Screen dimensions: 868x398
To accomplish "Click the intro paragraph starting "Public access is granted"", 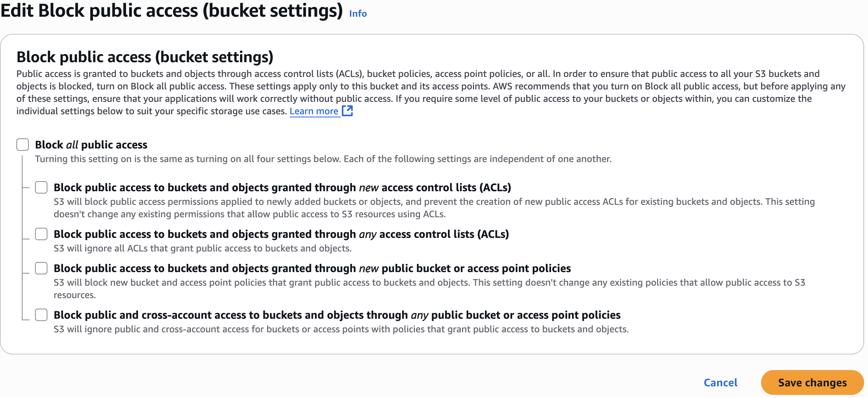I will (x=431, y=93).
